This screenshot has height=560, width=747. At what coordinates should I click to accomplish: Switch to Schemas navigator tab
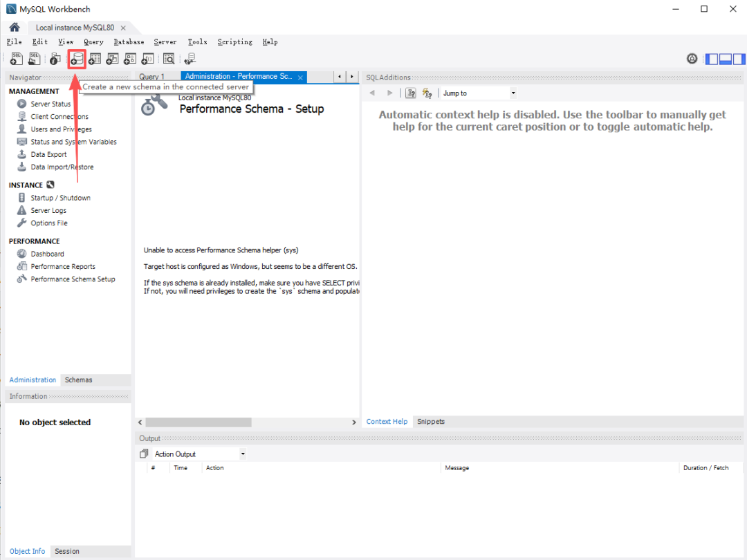pos(79,380)
